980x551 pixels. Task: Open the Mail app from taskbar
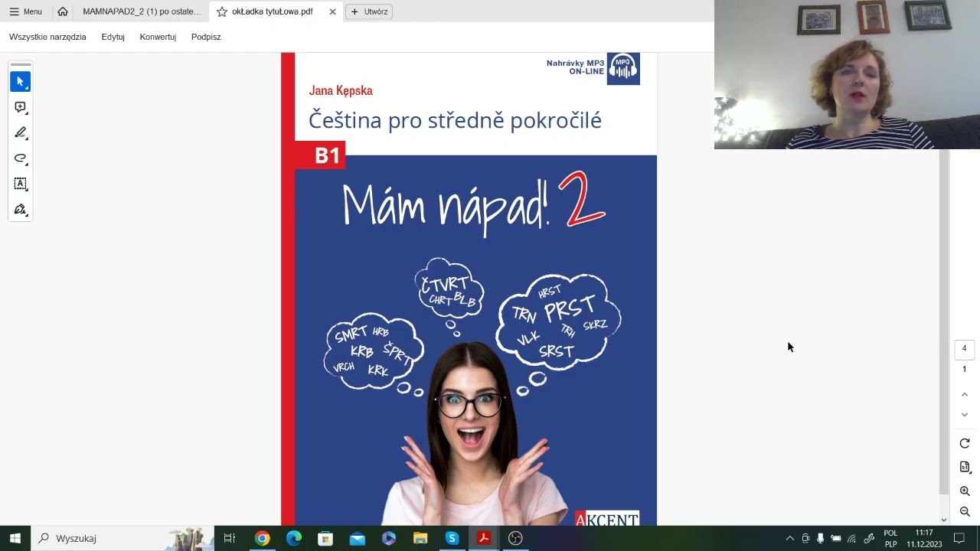coord(357,538)
